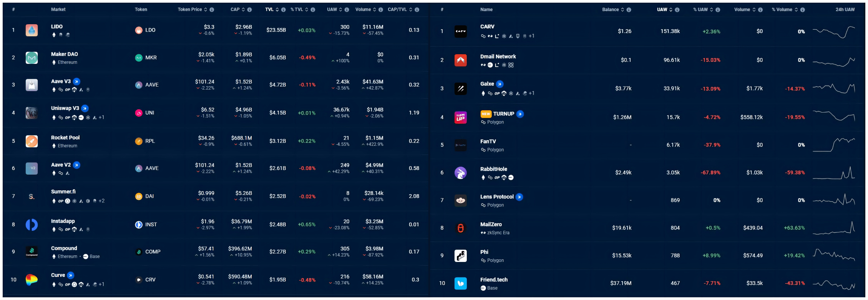Click CARV's UAW value 151.38k
This screenshot has height=300, width=868.
670,31
